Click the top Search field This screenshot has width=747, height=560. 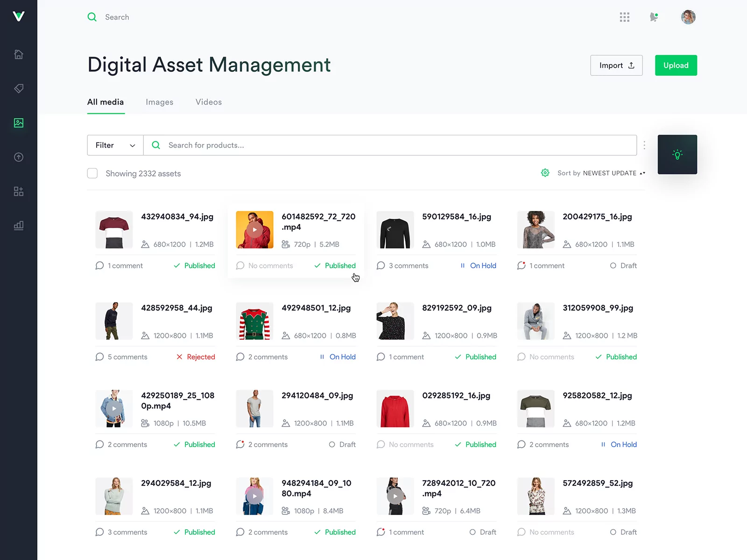coord(117,17)
